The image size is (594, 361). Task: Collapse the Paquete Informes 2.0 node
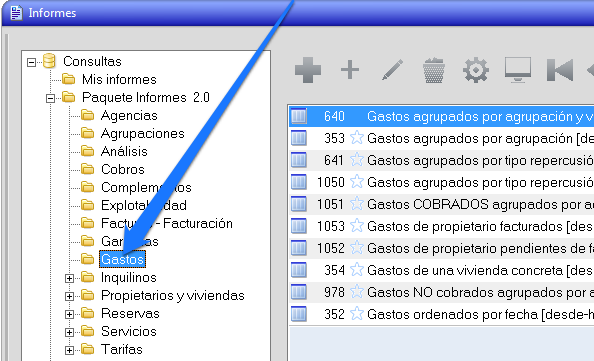pos(50,98)
